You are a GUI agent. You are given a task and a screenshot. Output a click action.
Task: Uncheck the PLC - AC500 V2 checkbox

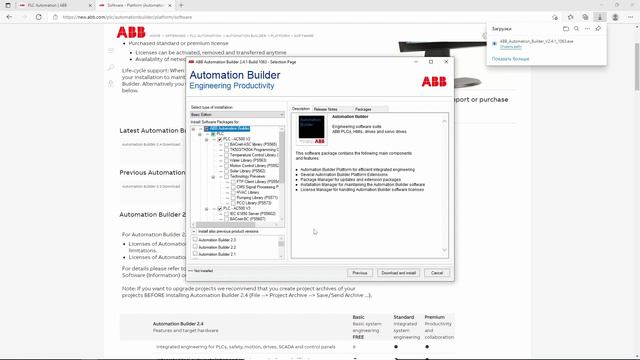pos(220,139)
